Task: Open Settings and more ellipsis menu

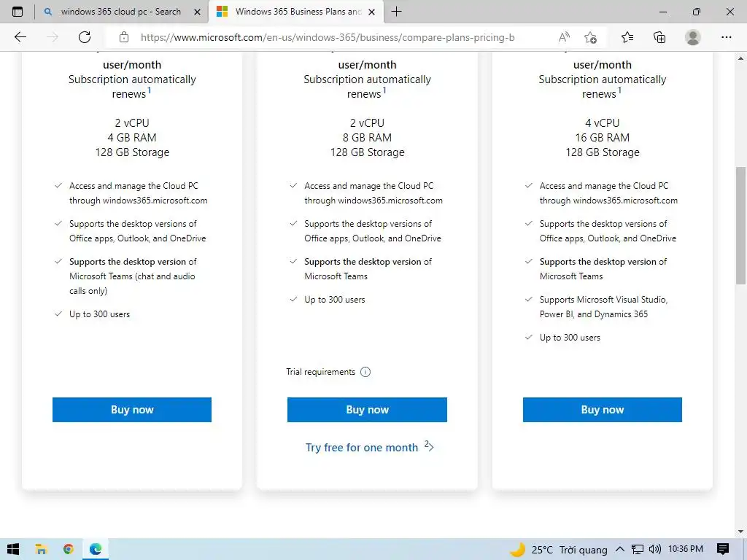Action: click(726, 37)
